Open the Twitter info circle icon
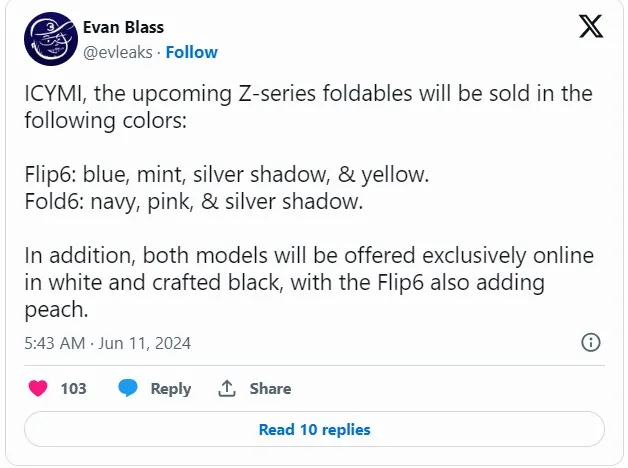Screen dimensions: 628x468 pyautogui.click(x=590, y=343)
